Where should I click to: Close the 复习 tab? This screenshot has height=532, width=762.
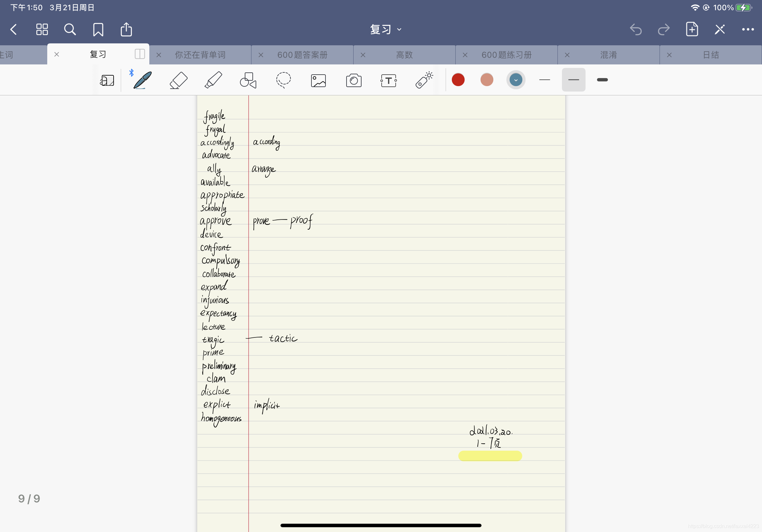57,55
